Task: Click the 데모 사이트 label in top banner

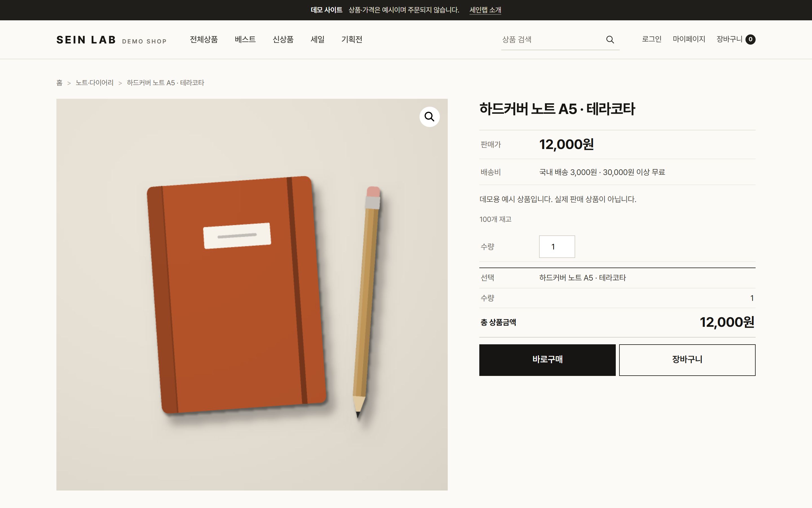Action: tap(326, 10)
